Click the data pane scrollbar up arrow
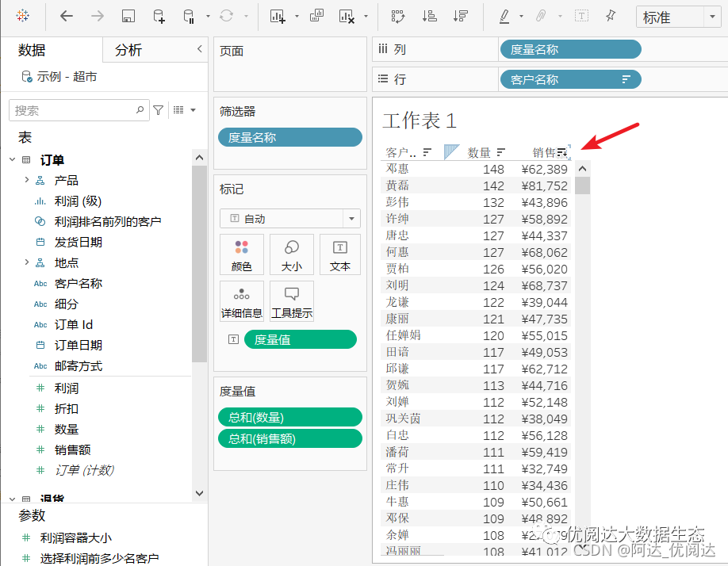The image size is (728, 566). [x=199, y=157]
